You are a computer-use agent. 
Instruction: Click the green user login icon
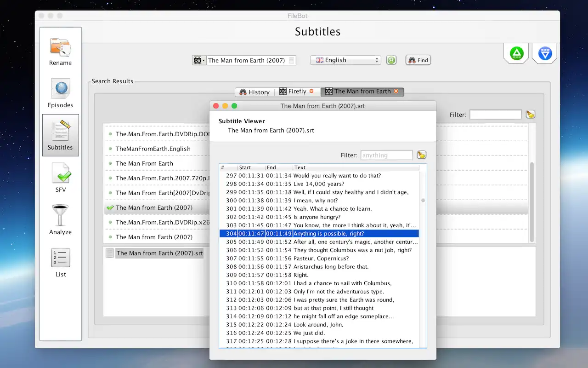[391, 60]
